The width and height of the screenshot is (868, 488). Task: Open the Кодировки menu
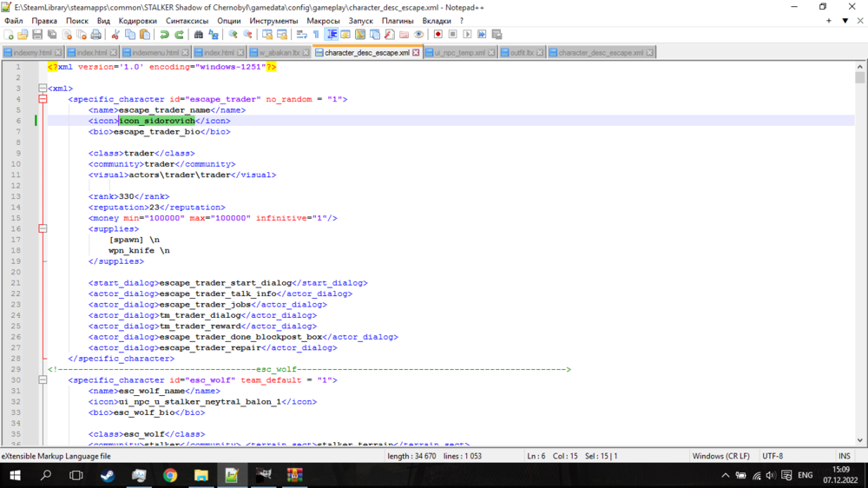138,20
